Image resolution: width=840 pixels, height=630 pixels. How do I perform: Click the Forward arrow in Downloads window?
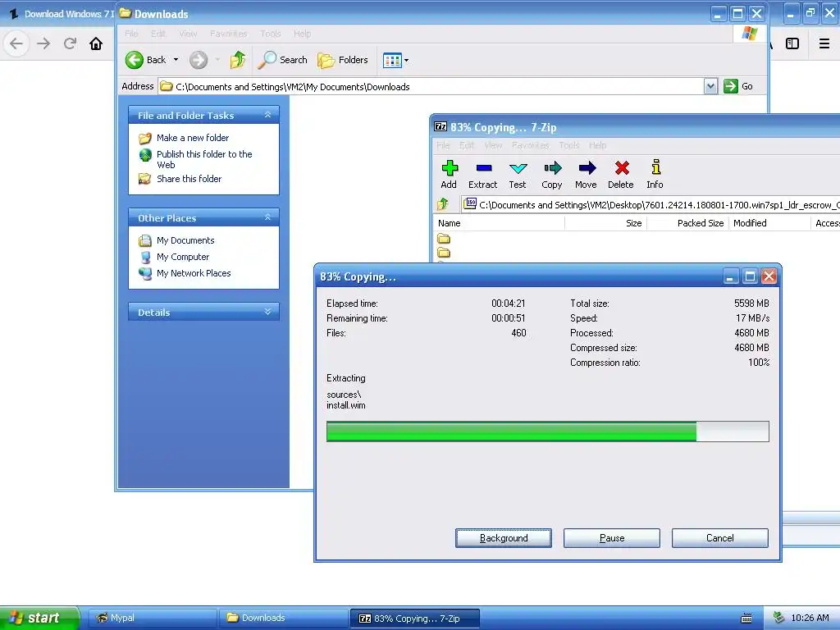(199, 60)
